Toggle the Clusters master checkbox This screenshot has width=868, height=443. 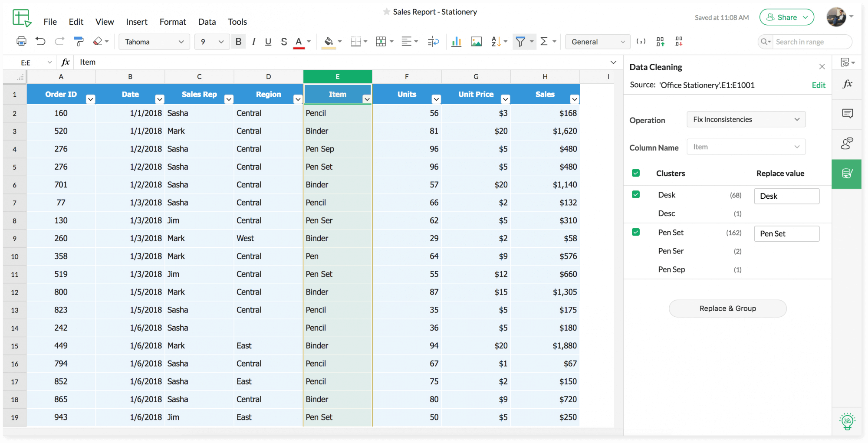636,173
